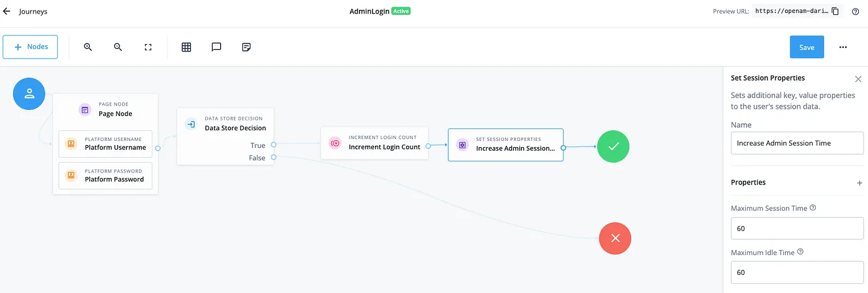Close the Set Session Properties panel
The image size is (868, 293).
click(x=858, y=79)
